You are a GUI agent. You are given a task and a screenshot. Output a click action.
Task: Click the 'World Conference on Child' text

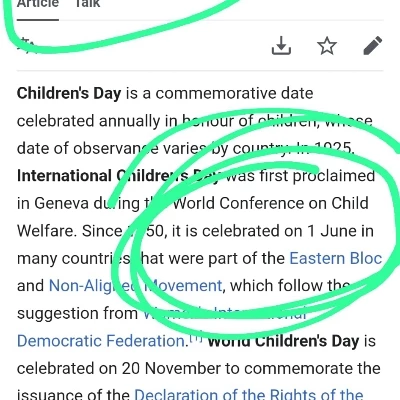[x=271, y=203]
